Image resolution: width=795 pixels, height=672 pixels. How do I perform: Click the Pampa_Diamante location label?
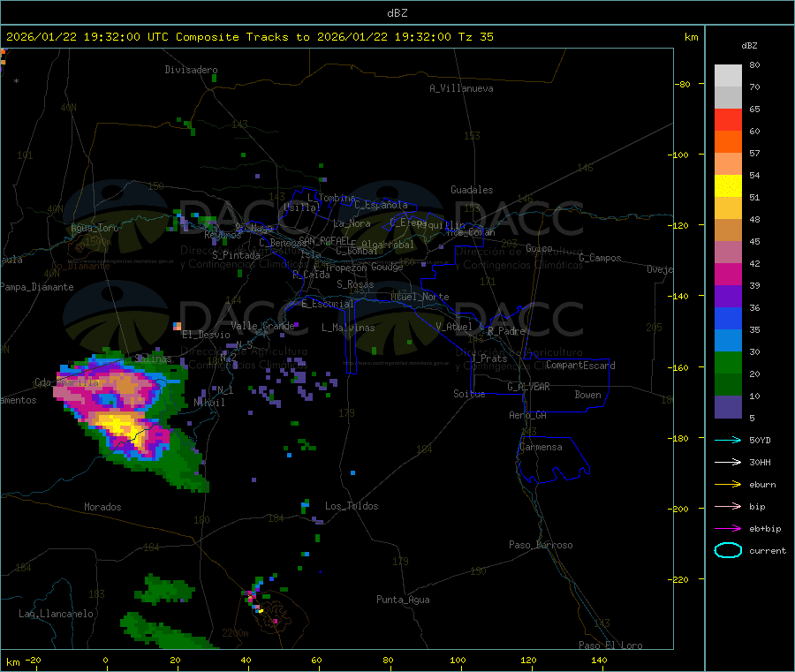click(x=37, y=287)
